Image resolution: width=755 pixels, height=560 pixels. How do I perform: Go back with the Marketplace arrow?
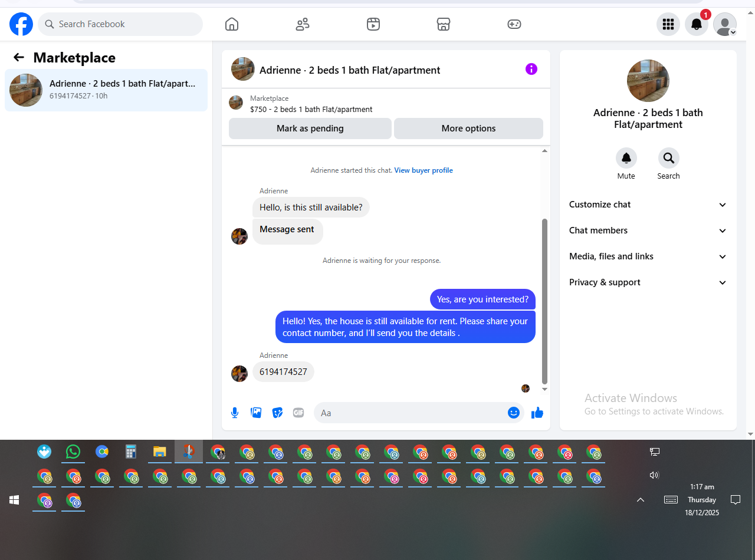pyautogui.click(x=19, y=57)
